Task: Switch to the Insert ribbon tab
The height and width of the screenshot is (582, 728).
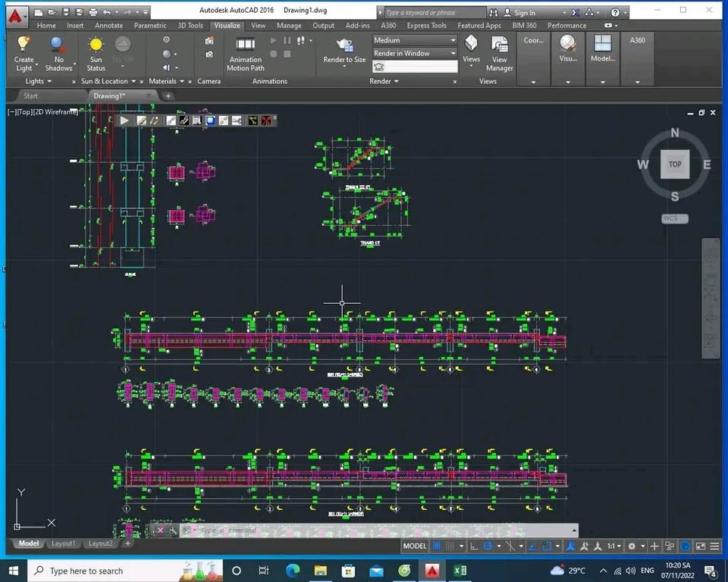Action: [x=75, y=26]
